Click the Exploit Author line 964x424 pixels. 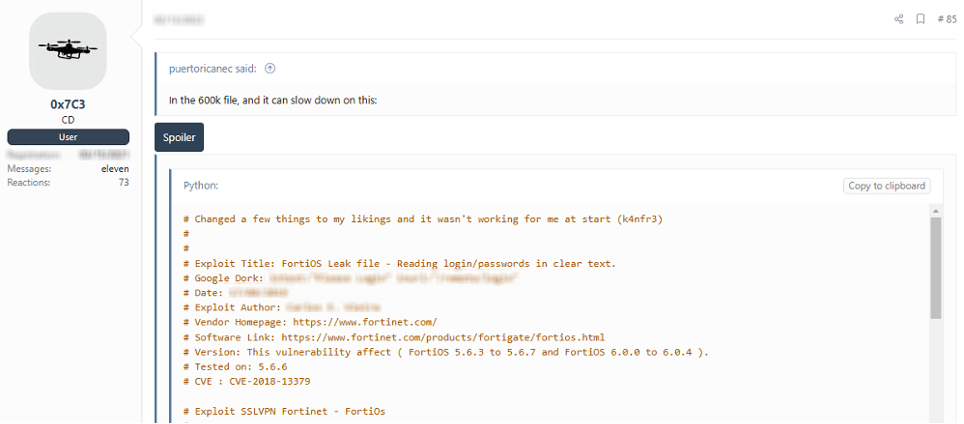(x=282, y=307)
